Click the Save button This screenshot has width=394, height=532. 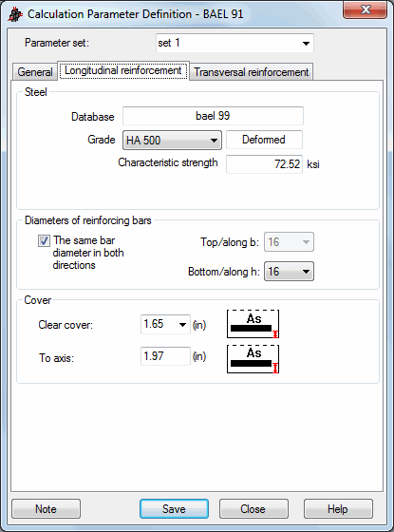(174, 509)
